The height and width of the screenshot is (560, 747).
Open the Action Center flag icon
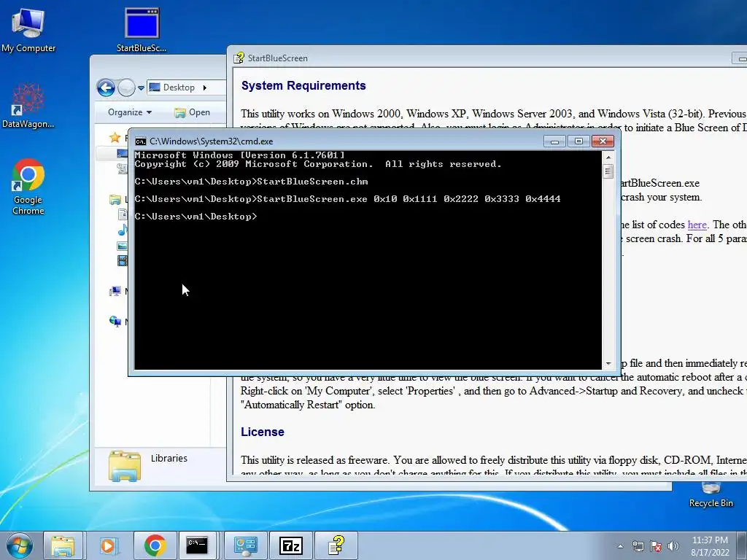656,546
